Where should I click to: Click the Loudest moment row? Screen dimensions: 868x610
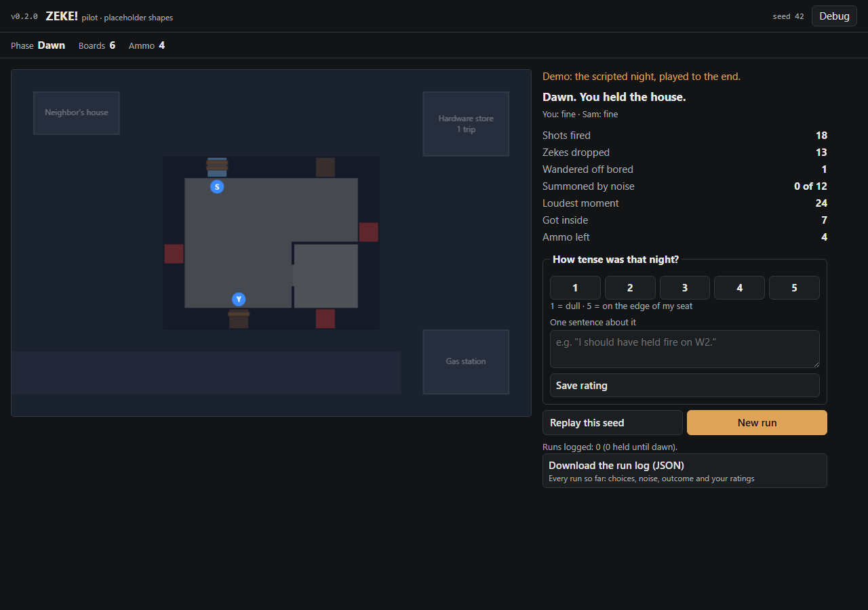[685, 203]
